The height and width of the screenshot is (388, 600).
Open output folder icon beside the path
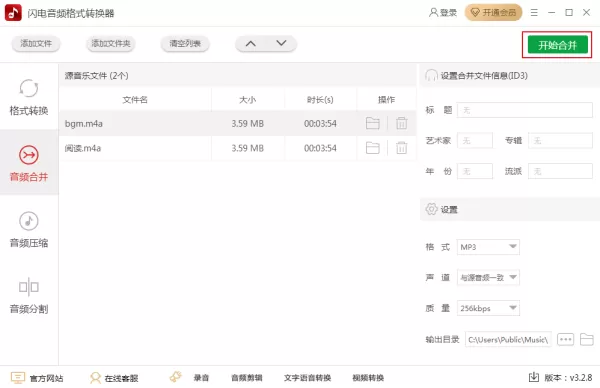(x=587, y=339)
